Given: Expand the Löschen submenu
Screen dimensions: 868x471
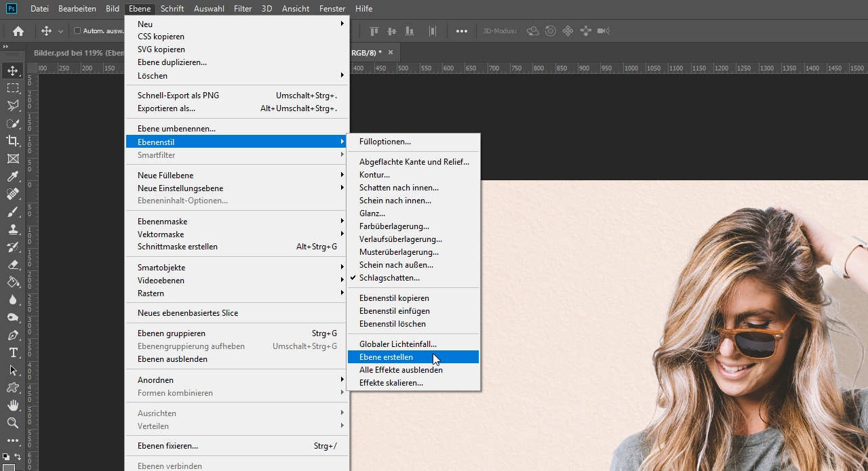Looking at the screenshot, I should (x=237, y=75).
